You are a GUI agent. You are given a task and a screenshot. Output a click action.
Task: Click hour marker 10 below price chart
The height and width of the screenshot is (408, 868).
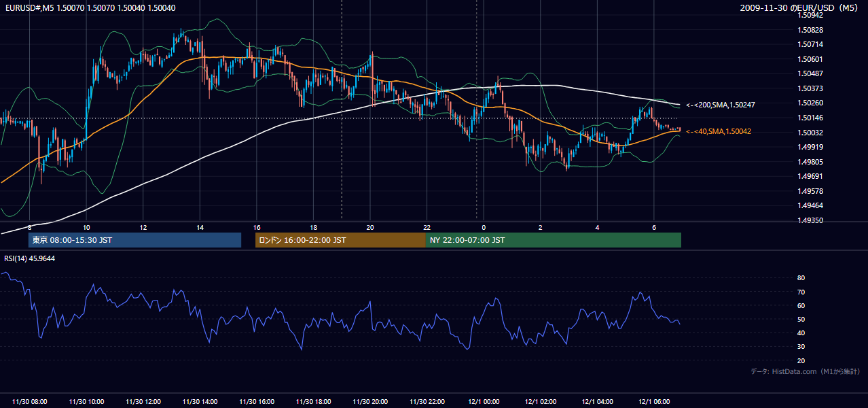pyautogui.click(x=86, y=227)
